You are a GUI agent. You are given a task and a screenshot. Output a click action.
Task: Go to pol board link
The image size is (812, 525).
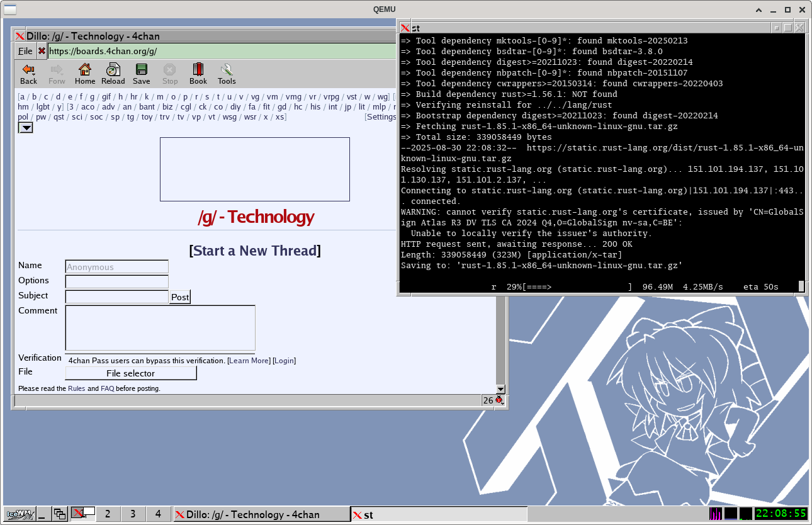(23, 116)
